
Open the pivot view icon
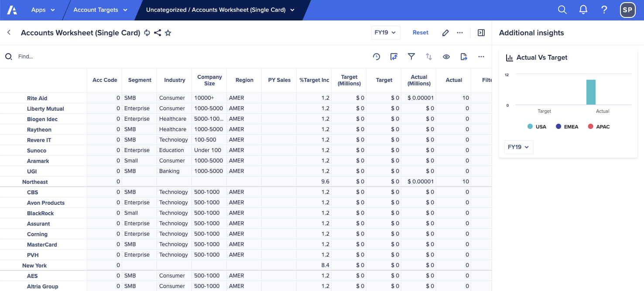[394, 57]
